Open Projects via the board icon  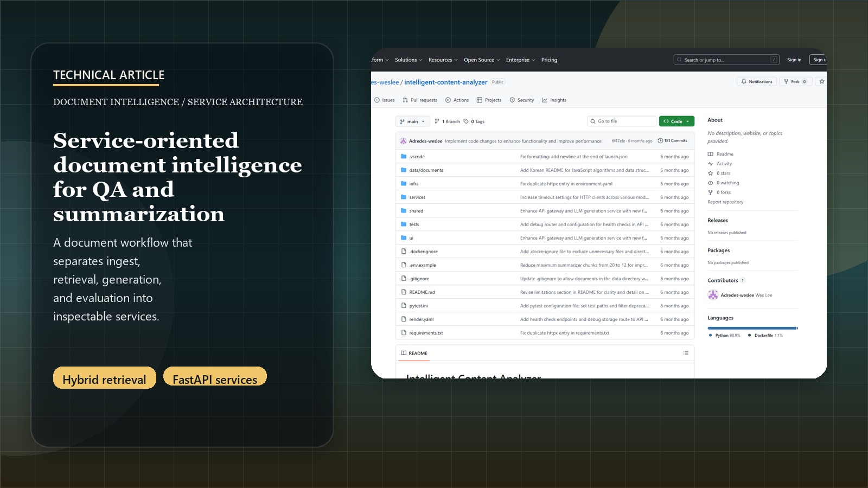(x=480, y=100)
